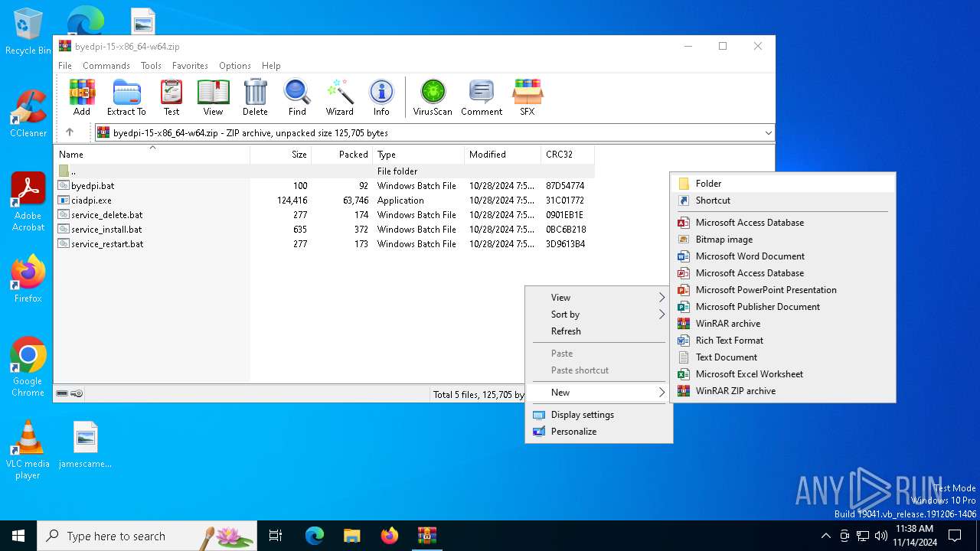Viewport: 980px width, 551px height.
Task: Click Windows Start button
Action: click(18, 536)
